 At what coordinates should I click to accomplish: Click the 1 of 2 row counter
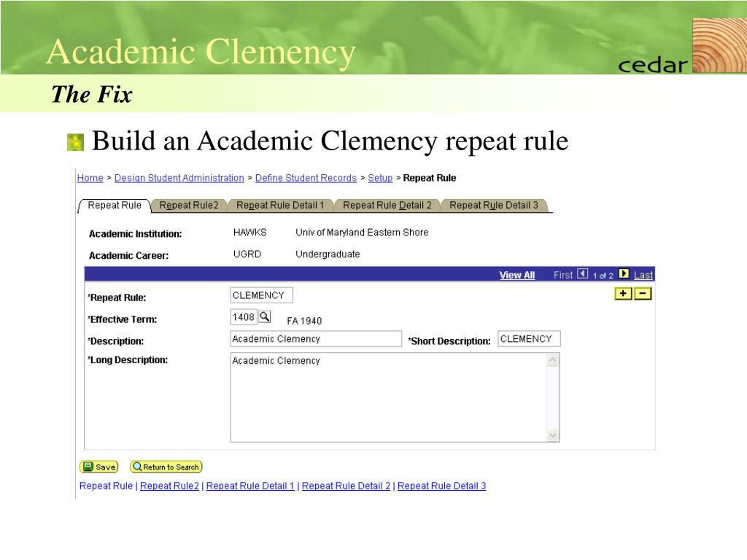coord(603,276)
